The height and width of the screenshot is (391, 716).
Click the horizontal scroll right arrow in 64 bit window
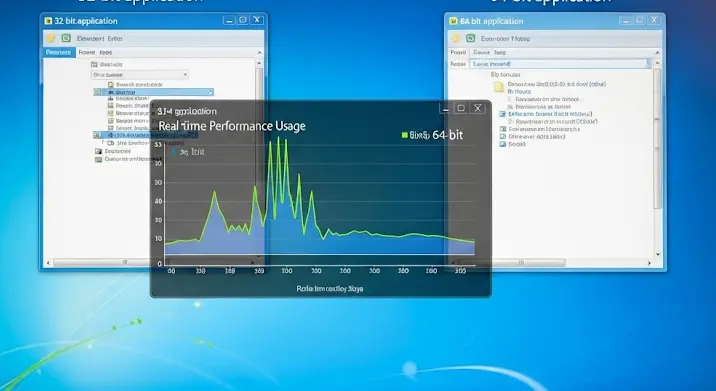pyautogui.click(x=649, y=263)
